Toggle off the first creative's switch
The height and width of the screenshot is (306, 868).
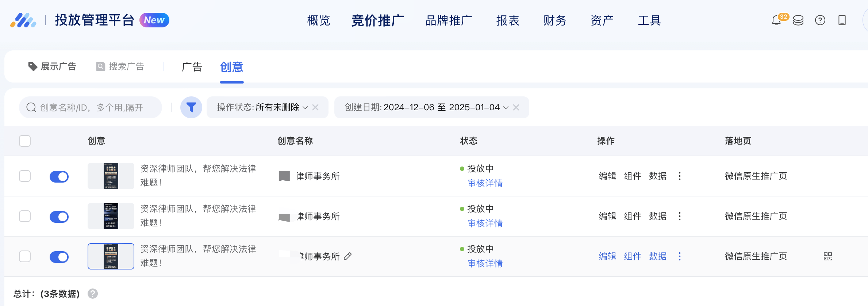pyautogui.click(x=59, y=177)
